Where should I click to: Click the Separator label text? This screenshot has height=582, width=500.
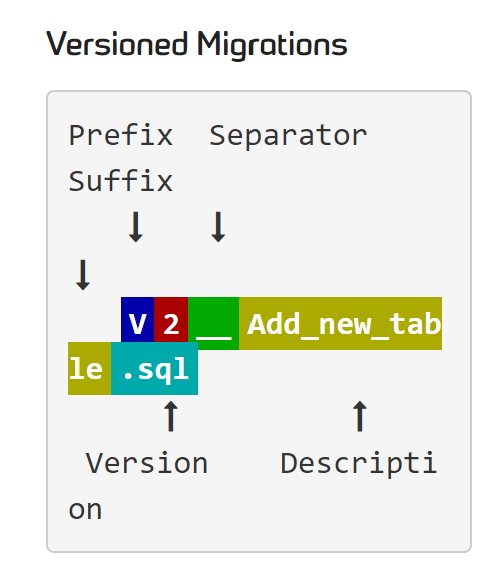click(288, 137)
